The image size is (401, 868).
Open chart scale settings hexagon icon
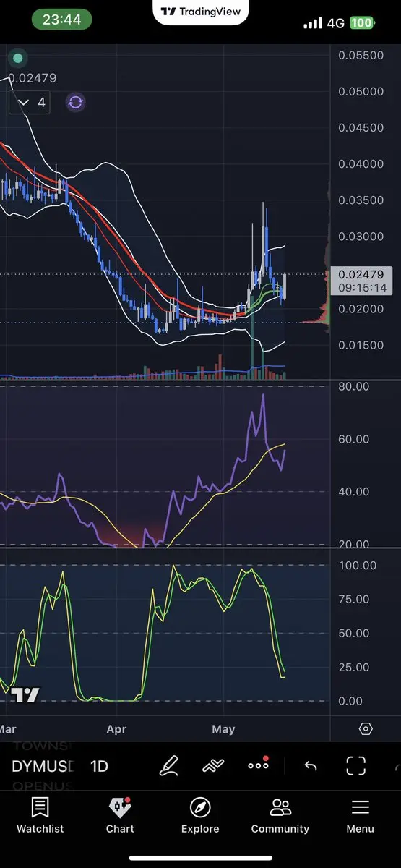coord(366,728)
